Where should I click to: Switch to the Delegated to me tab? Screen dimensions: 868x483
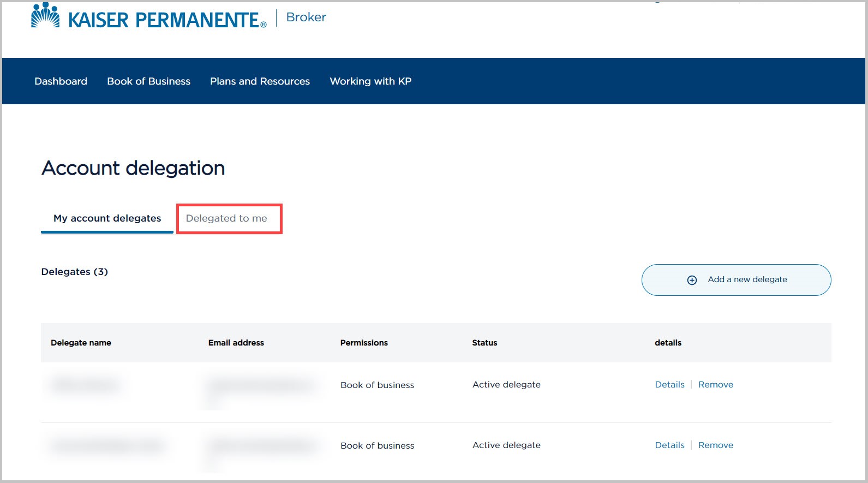[226, 218]
